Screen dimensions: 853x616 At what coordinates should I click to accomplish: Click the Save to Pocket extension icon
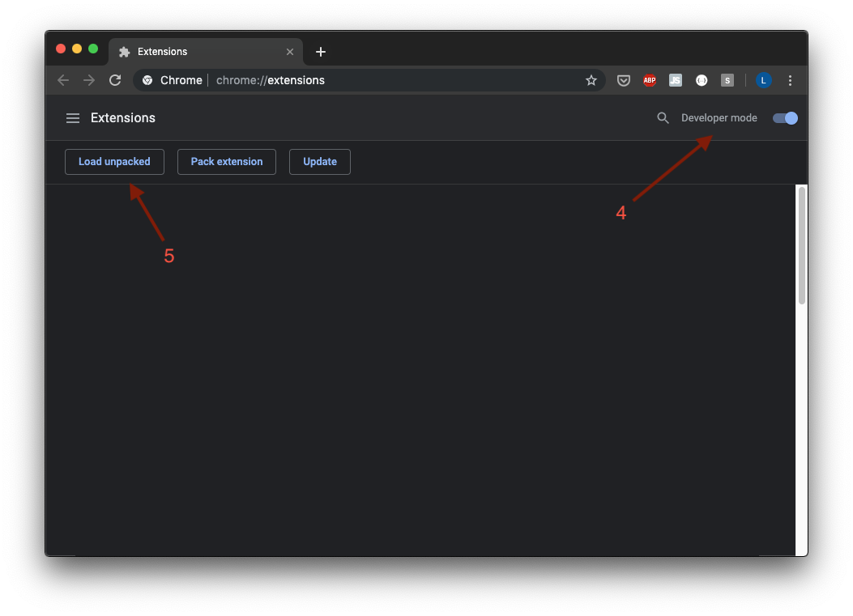624,80
